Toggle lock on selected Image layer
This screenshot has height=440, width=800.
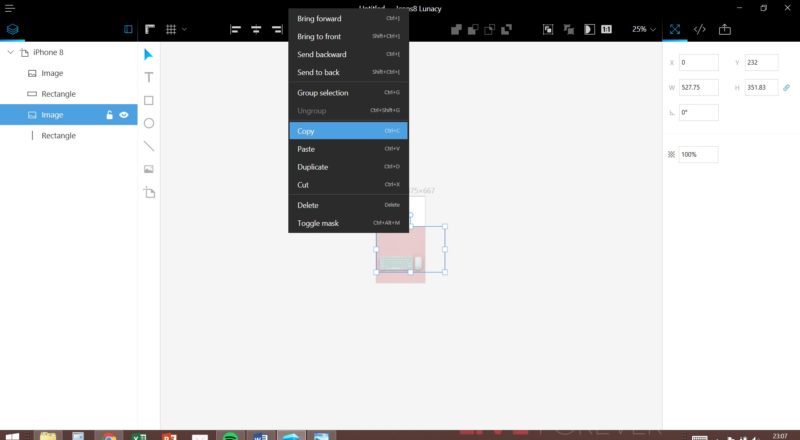click(110, 115)
